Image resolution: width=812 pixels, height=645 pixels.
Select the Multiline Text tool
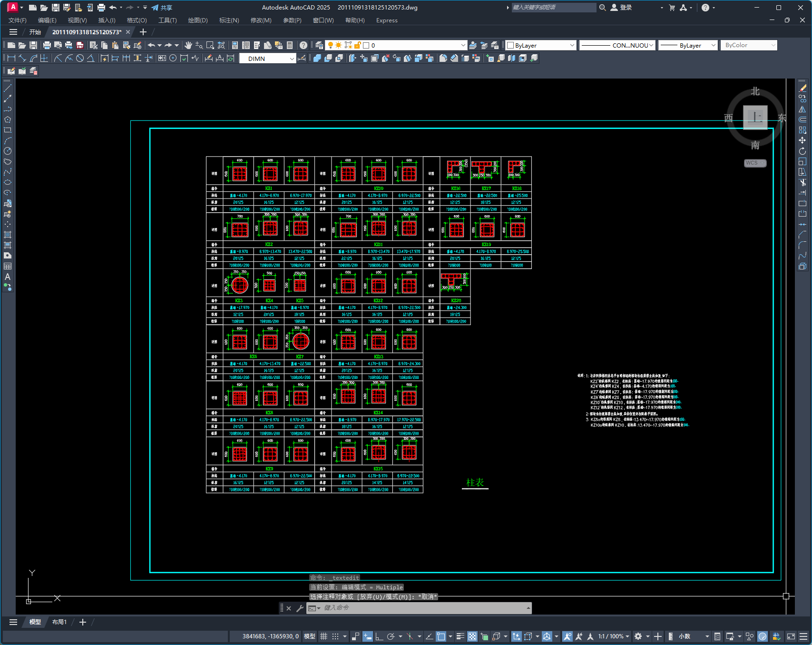click(x=8, y=277)
